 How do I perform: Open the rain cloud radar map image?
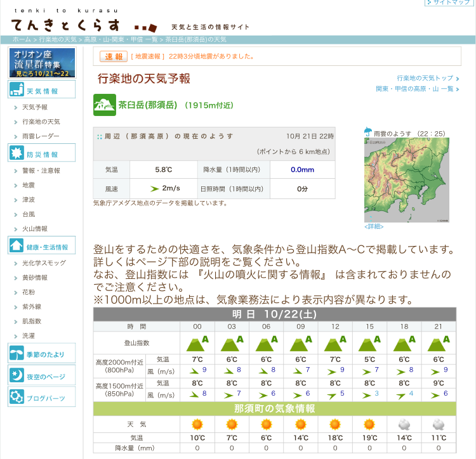406,180
